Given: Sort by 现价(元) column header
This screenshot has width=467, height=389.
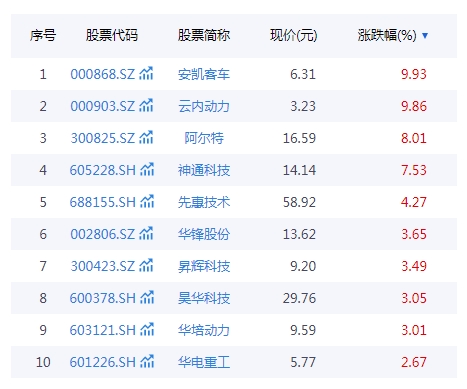Looking at the screenshot, I should coord(294,35).
